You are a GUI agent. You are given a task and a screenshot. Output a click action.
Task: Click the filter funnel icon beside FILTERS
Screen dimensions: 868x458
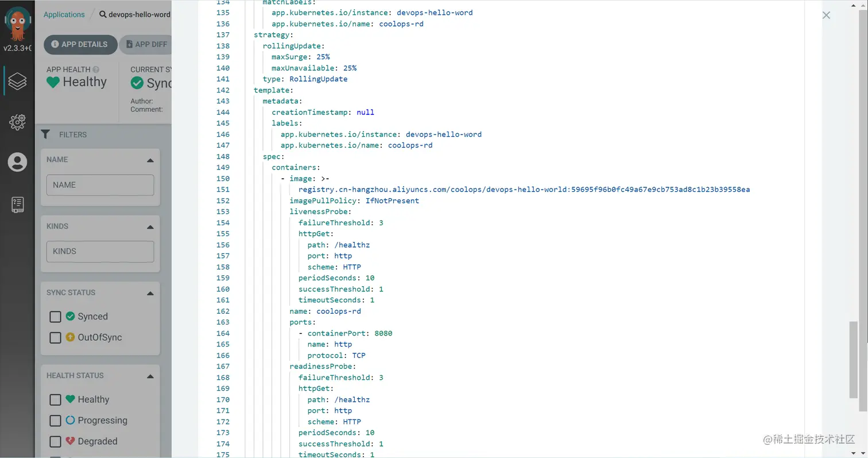pyautogui.click(x=45, y=134)
